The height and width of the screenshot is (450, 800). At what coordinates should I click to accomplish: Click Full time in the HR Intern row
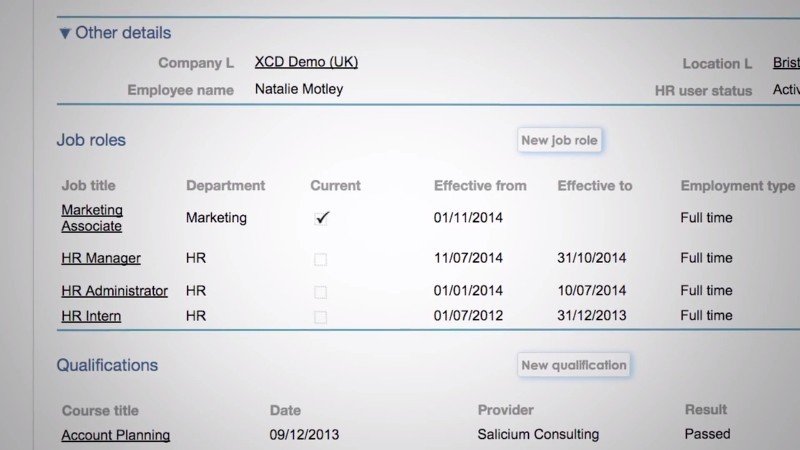pos(706,316)
